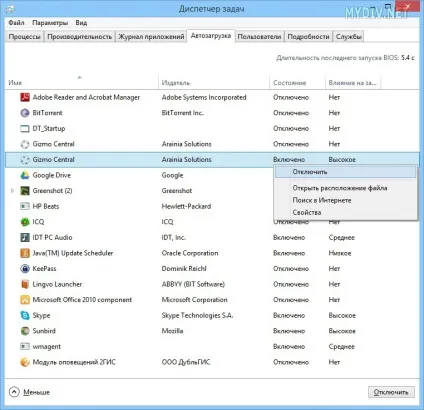Click the Google Drive icon
This screenshot has height=410, width=424.
[x=25, y=175]
